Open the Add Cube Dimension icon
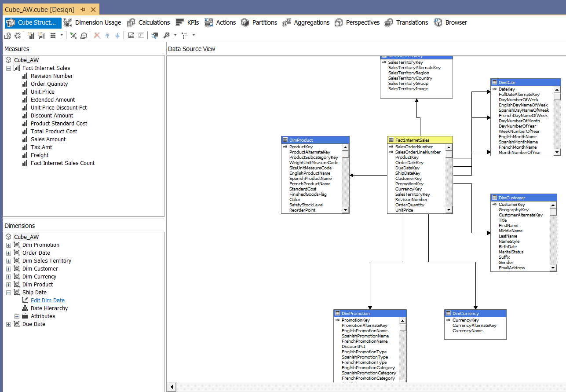 [73, 35]
